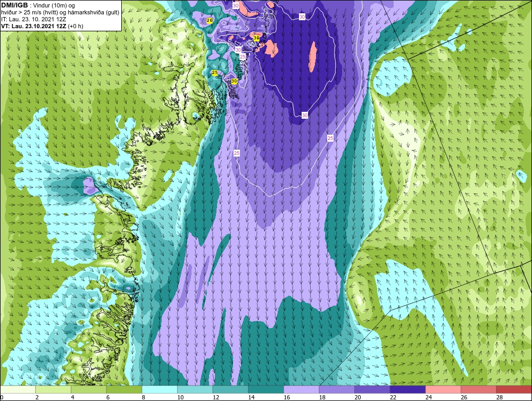The image size is (532, 401).
Task: Pick the dark red 28+ m/s swatch
Action: pos(514,389)
